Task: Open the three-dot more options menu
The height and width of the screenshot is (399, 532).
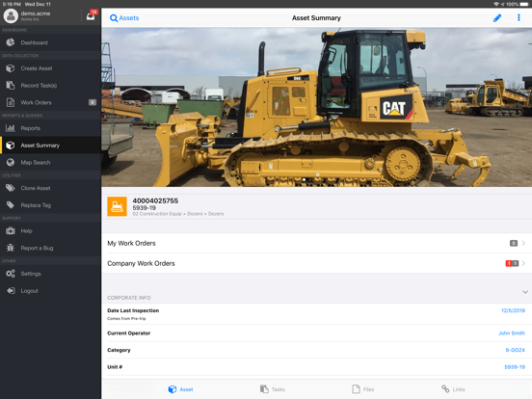Action: tap(519, 17)
